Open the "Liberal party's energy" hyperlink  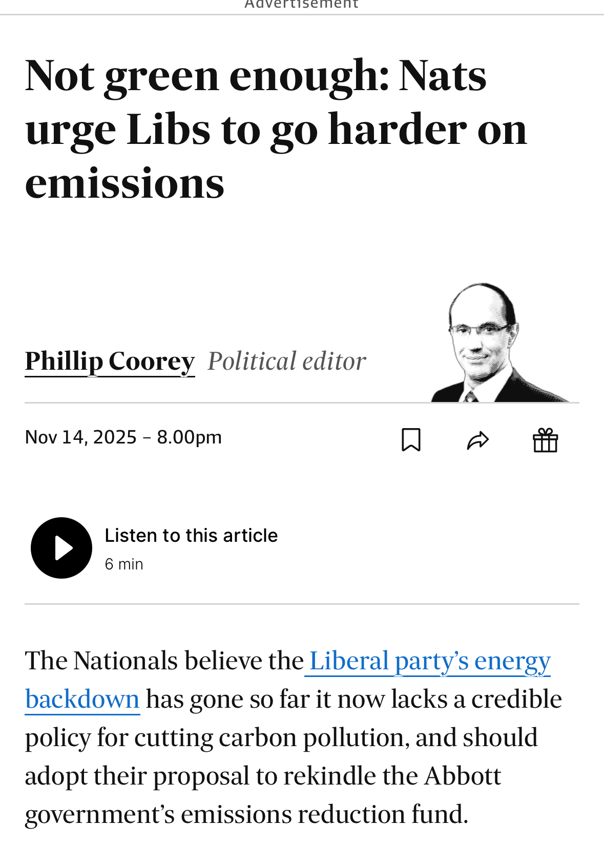coord(429,661)
